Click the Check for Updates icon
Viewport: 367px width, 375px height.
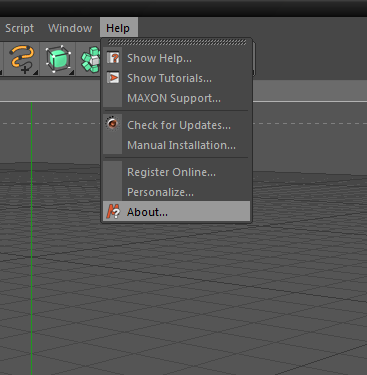113,124
